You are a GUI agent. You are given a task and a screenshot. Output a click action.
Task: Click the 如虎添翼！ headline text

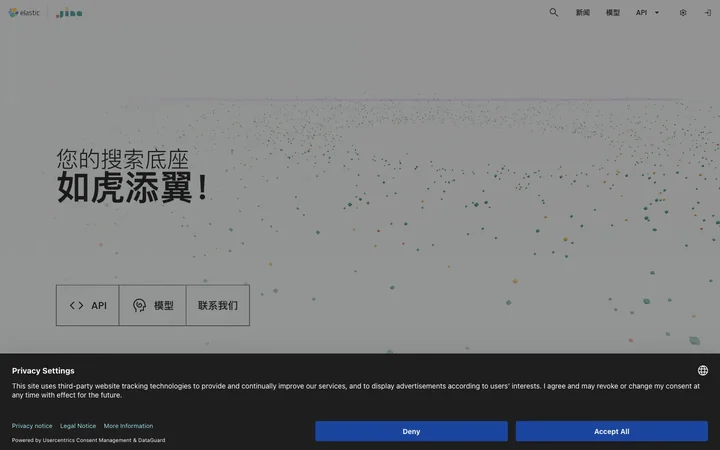133,187
